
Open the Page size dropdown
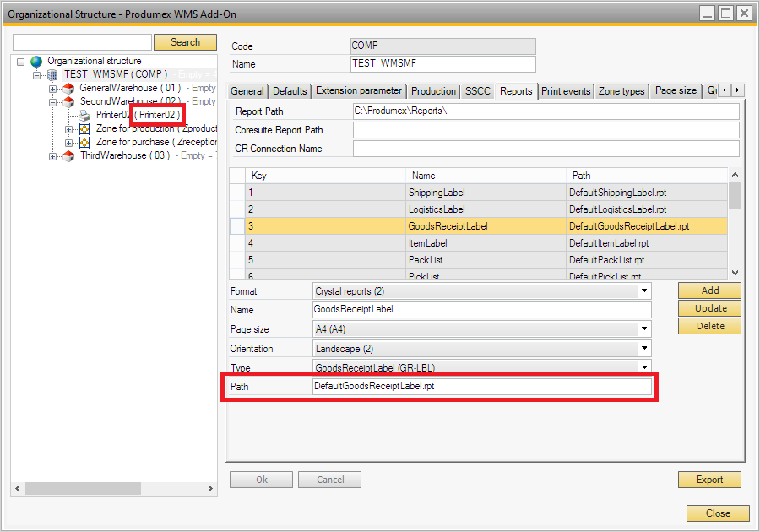644,329
